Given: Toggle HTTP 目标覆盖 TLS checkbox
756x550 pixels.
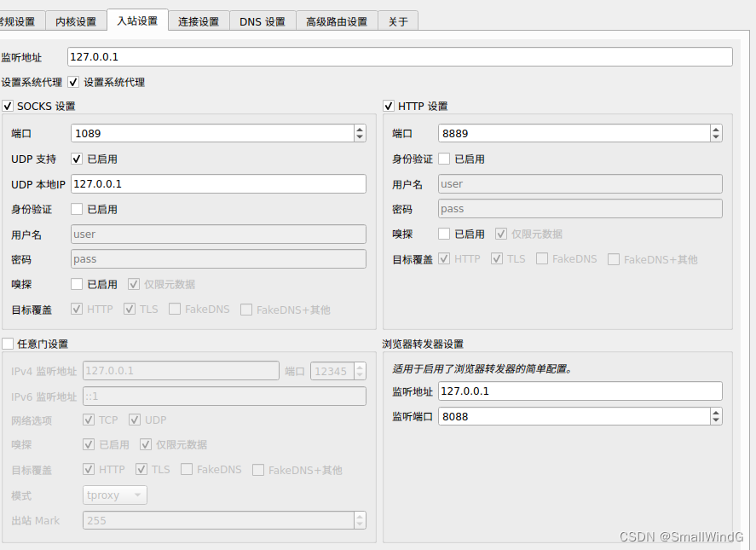Looking at the screenshot, I should point(497,259).
